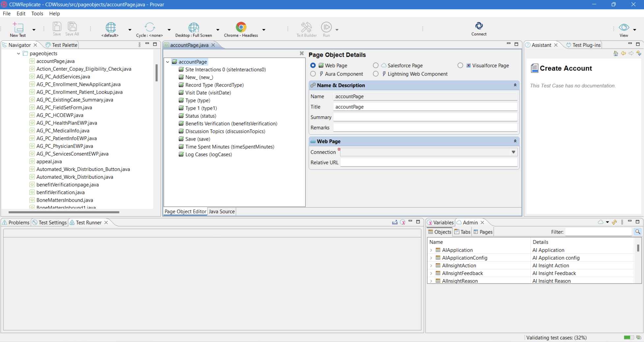The image size is (644, 342).
Task: Expand the AIApplication row in Objects list
Action: 431,250
